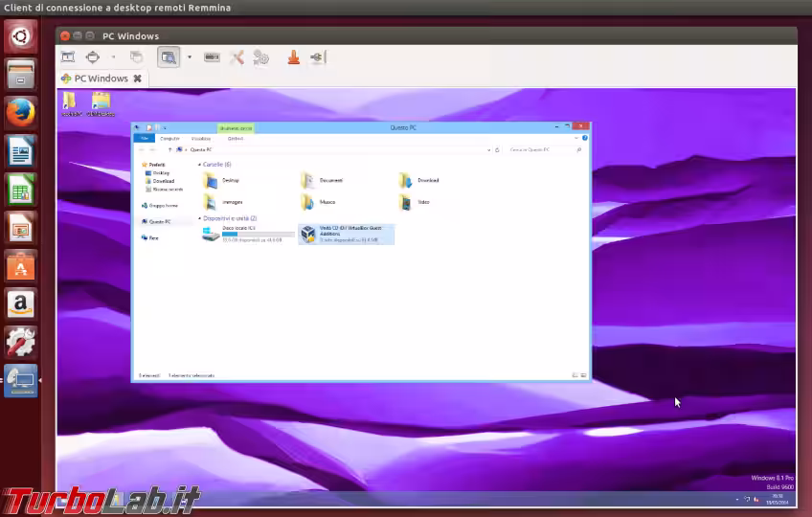
Task: Open the Files manager in launcher
Action: [x=21, y=75]
